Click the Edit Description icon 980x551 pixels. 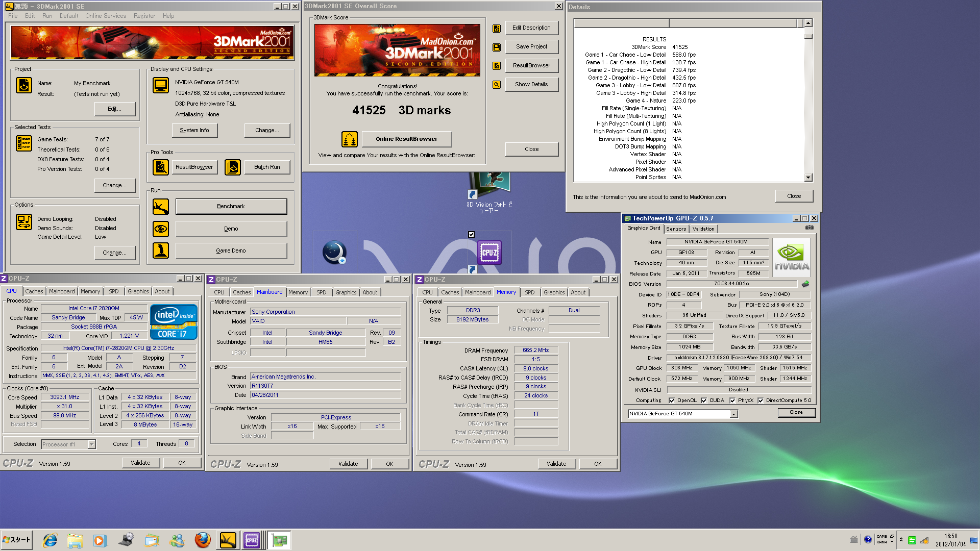point(496,29)
